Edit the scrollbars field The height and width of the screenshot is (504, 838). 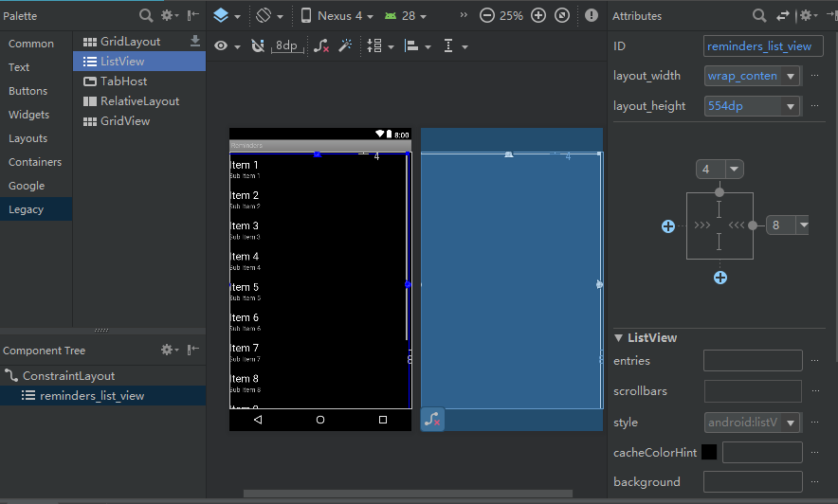tap(753, 391)
